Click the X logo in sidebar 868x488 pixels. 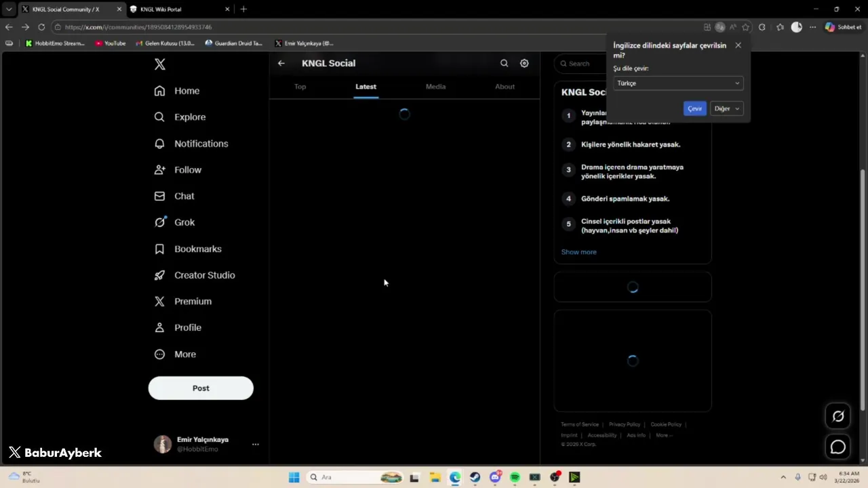click(160, 64)
